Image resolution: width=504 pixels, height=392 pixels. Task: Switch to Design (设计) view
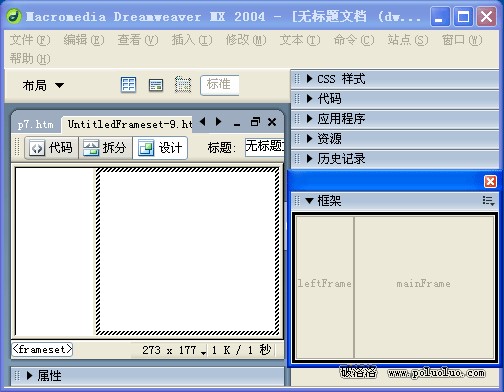pyautogui.click(x=160, y=148)
